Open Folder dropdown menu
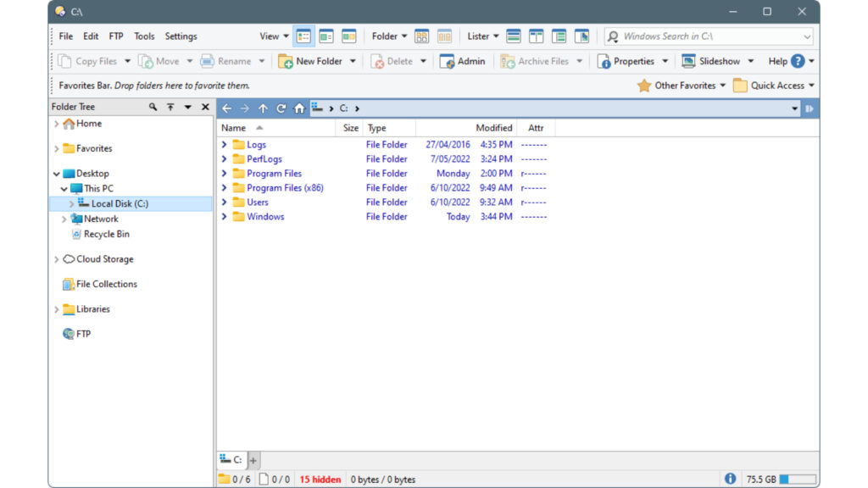Image resolution: width=868 pixels, height=488 pixels. [x=389, y=36]
